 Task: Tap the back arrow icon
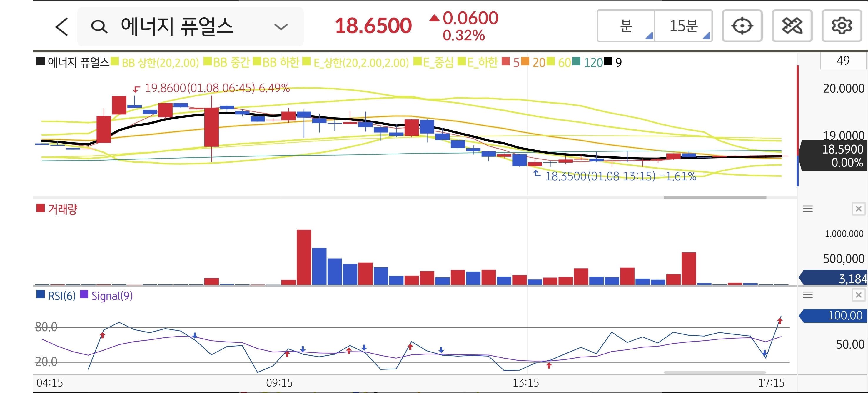pos(62,27)
